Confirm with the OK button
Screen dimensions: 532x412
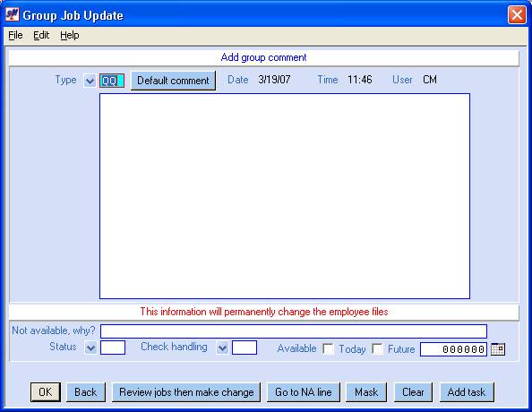pyautogui.click(x=46, y=392)
